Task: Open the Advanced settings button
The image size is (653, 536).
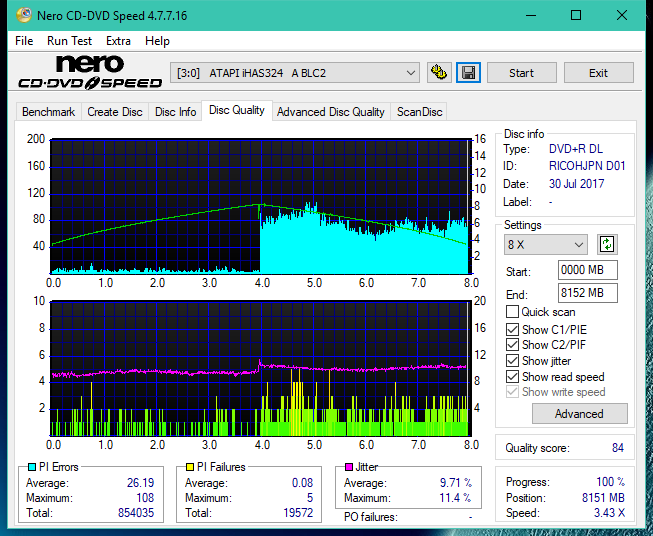Action: [579, 414]
